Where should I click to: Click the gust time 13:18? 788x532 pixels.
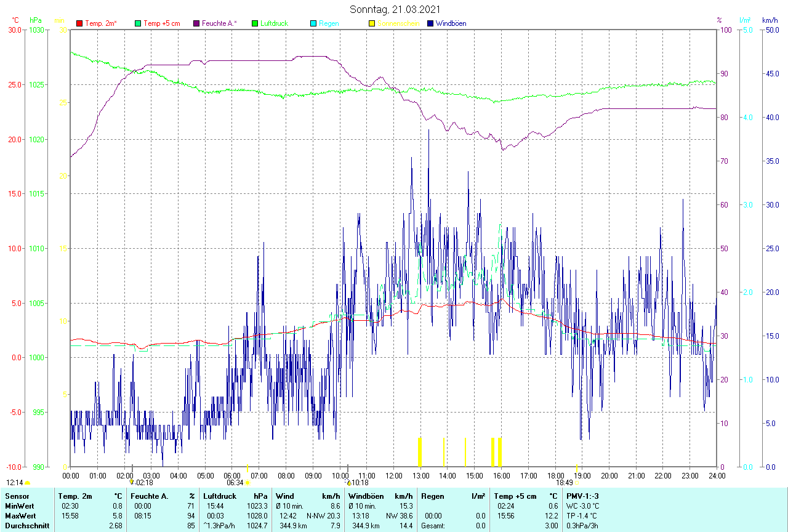(361, 516)
